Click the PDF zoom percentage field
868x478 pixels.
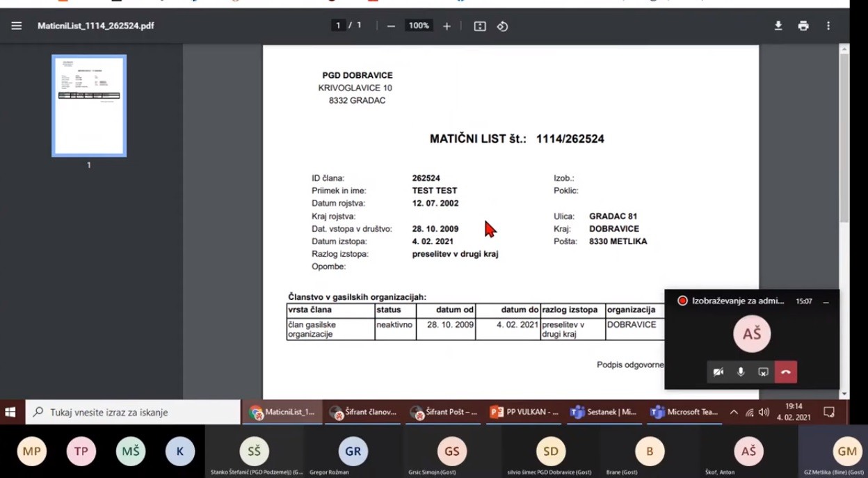[418, 26]
